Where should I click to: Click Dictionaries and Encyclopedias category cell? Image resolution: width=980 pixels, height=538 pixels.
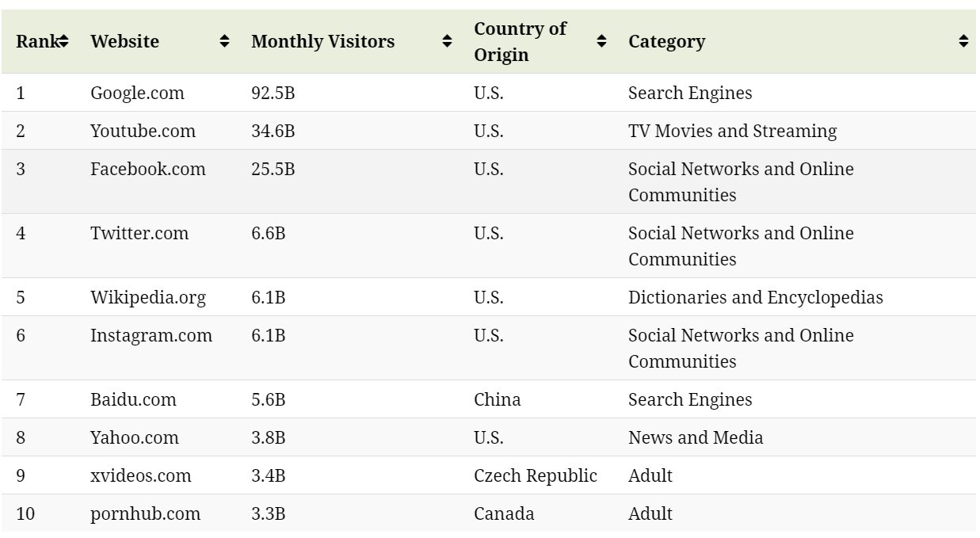coord(755,297)
